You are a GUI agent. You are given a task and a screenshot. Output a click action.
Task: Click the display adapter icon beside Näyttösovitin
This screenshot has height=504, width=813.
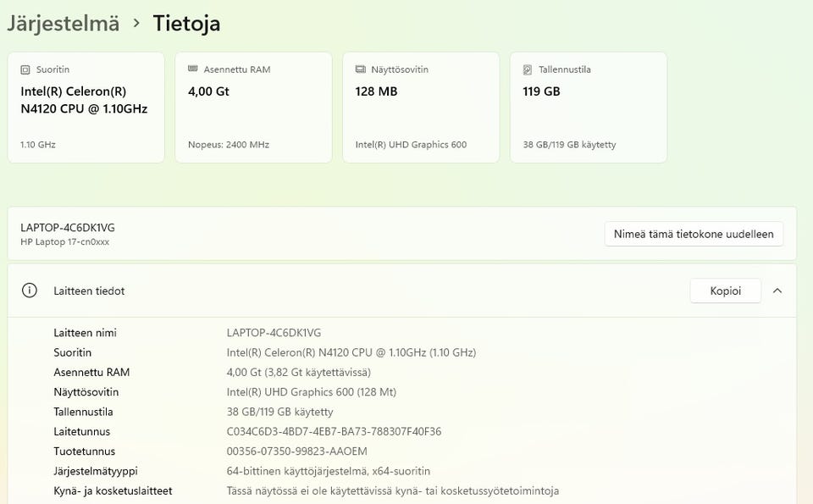tap(361, 69)
